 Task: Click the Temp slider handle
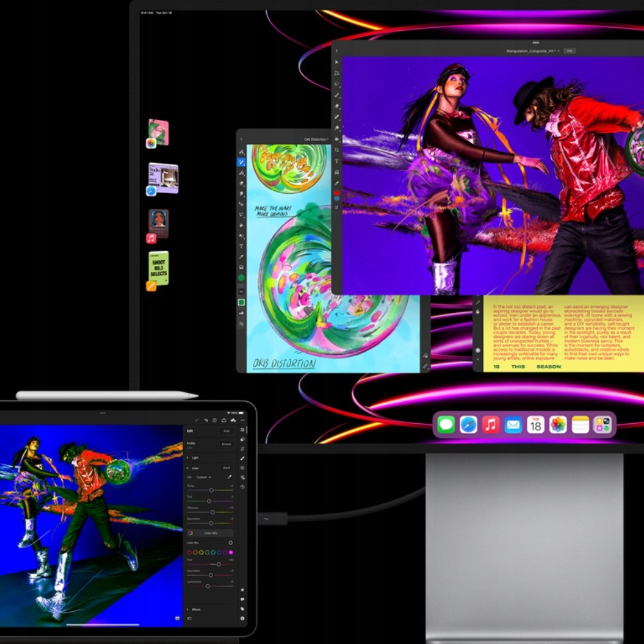(x=211, y=490)
